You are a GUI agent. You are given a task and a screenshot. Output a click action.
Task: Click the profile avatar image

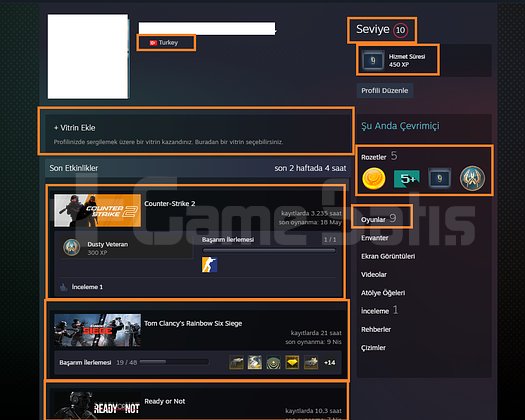coord(88,56)
